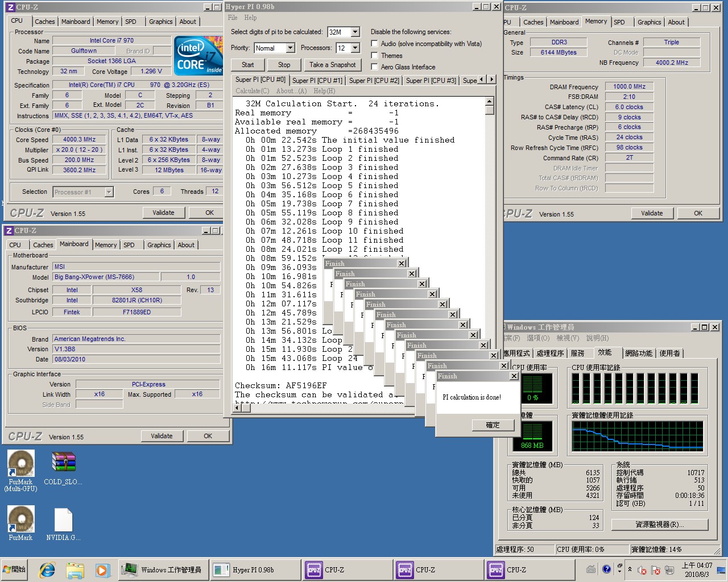Click the taskbar clock showing 上午 04:07
The height and width of the screenshot is (582, 728).
click(x=697, y=569)
